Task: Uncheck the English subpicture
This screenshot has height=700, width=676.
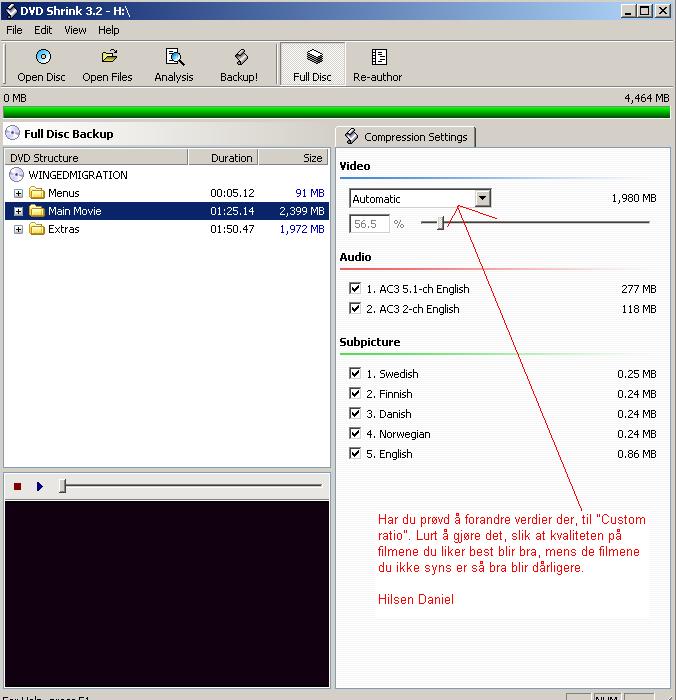Action: pos(355,453)
